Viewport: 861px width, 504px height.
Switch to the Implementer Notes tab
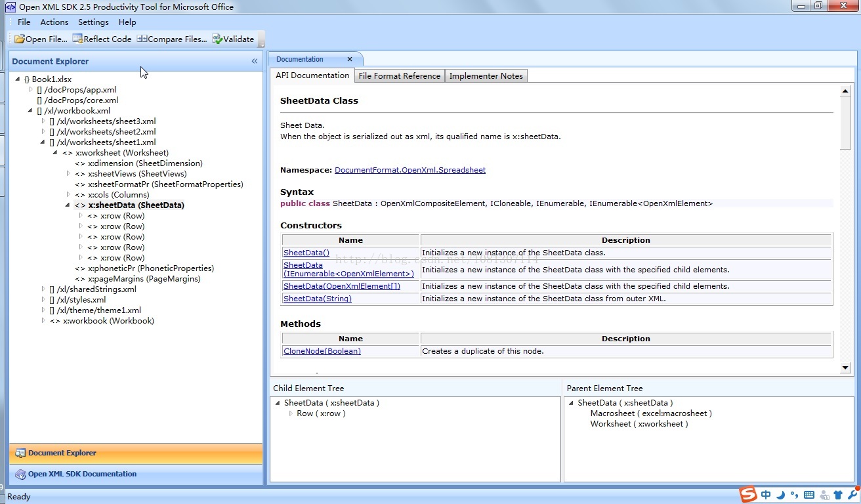coord(486,76)
